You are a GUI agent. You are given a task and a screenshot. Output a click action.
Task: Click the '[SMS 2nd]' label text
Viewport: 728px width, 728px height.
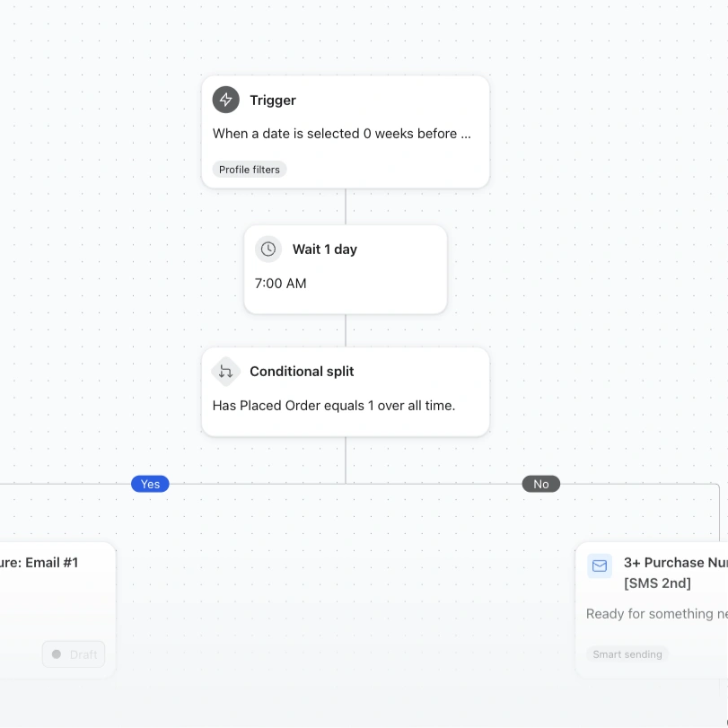pos(657,583)
